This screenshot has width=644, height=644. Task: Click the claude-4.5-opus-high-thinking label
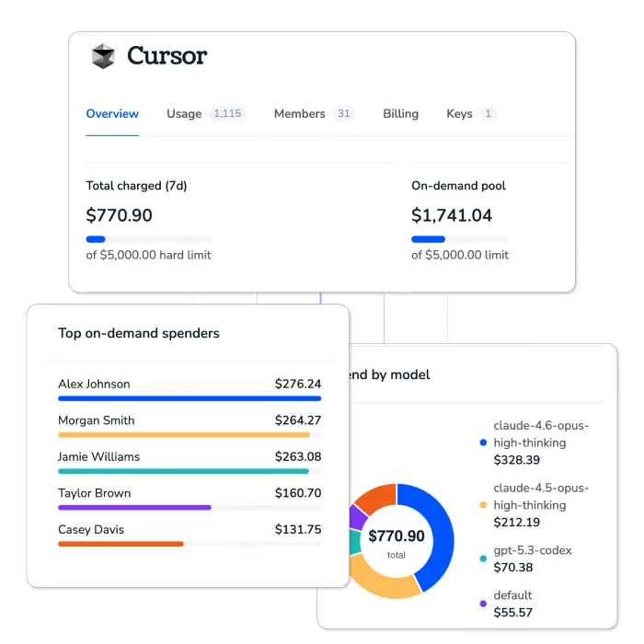(x=541, y=497)
